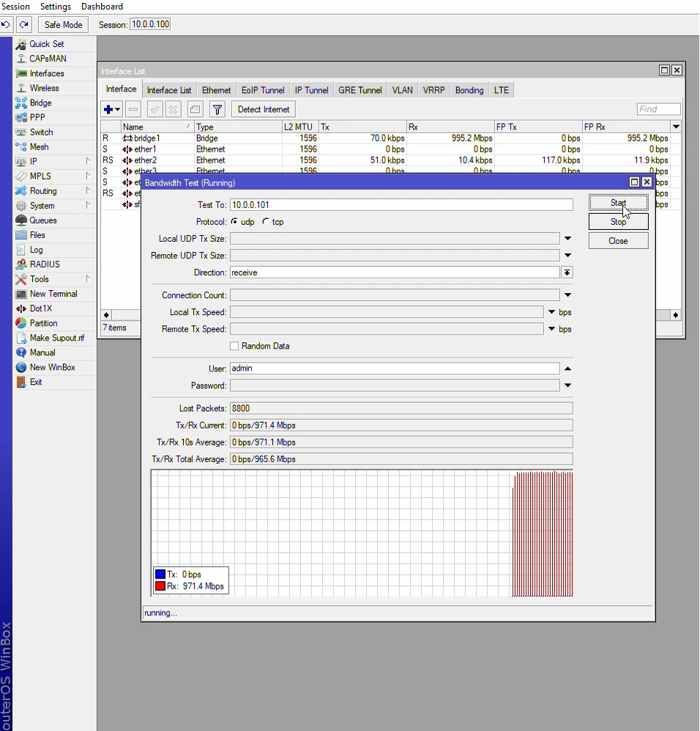700x731 pixels.
Task: Switch to the VLAN tab
Action: coord(402,89)
